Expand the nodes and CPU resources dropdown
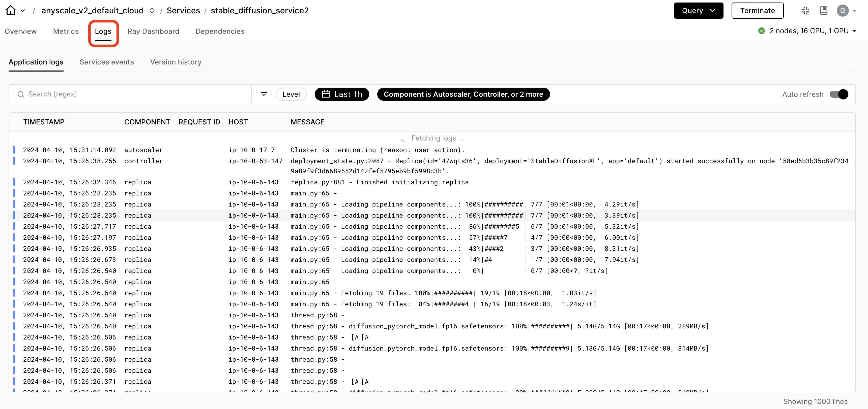 point(854,31)
